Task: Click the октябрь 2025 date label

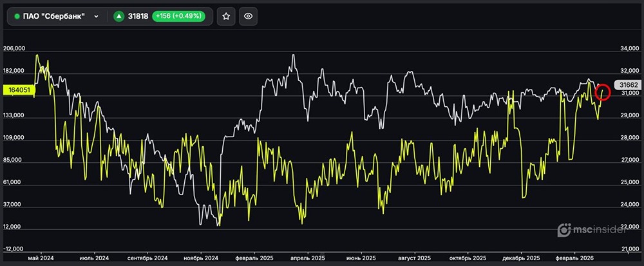Action: point(468,259)
